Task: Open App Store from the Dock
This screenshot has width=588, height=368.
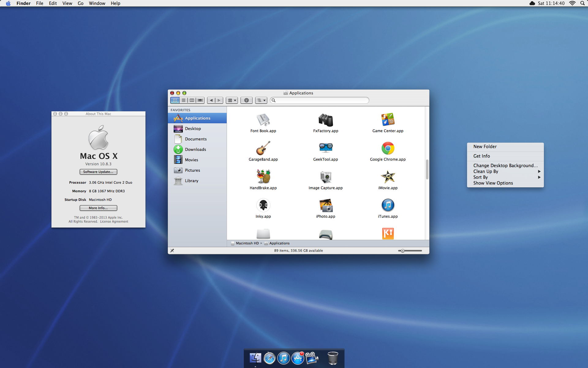Action: 298,358
